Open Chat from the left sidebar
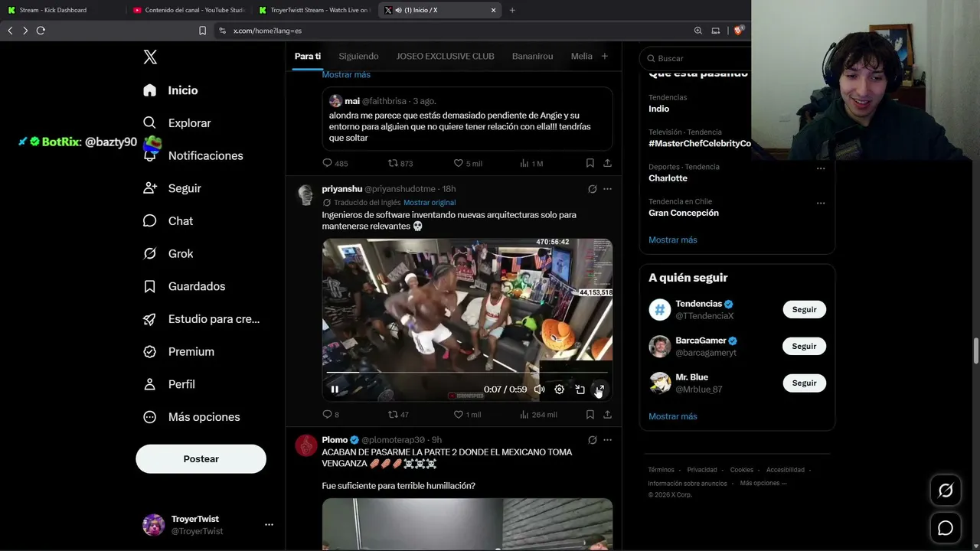Image resolution: width=980 pixels, height=551 pixels. click(168, 221)
